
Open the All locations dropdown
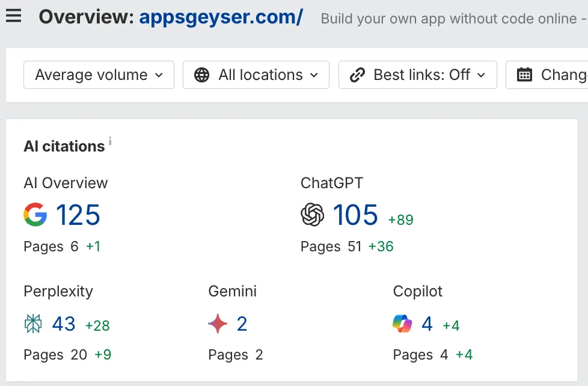pos(256,75)
